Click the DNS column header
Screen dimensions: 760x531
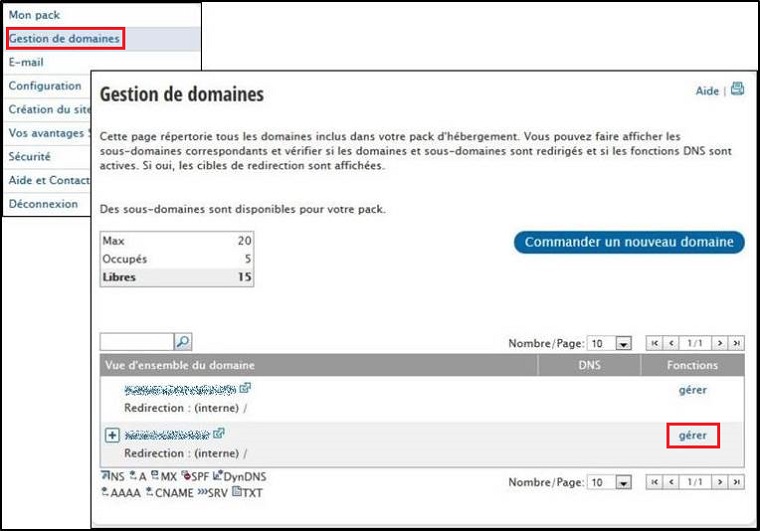(589, 365)
